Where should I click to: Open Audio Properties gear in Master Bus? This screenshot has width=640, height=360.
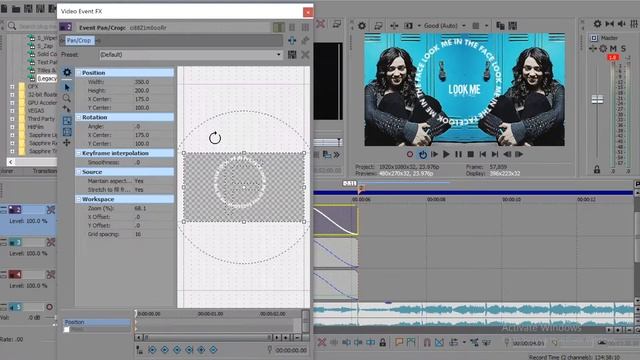(598, 24)
